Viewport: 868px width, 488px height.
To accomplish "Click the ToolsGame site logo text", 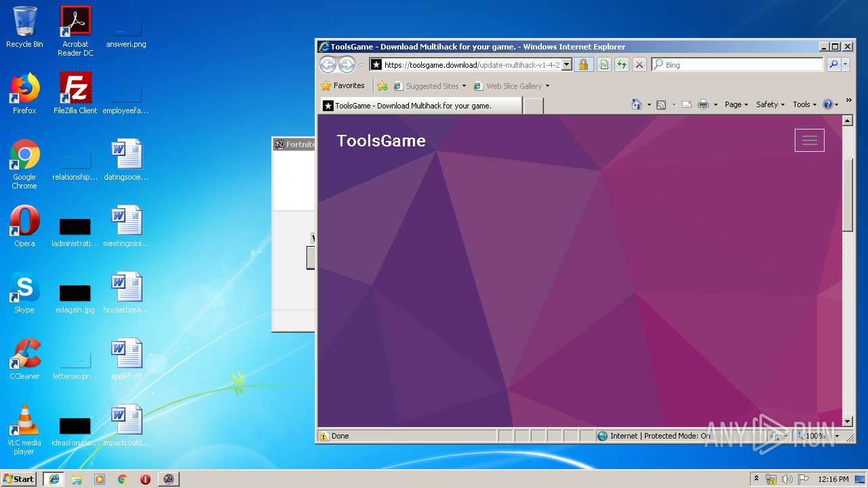I will [x=381, y=141].
